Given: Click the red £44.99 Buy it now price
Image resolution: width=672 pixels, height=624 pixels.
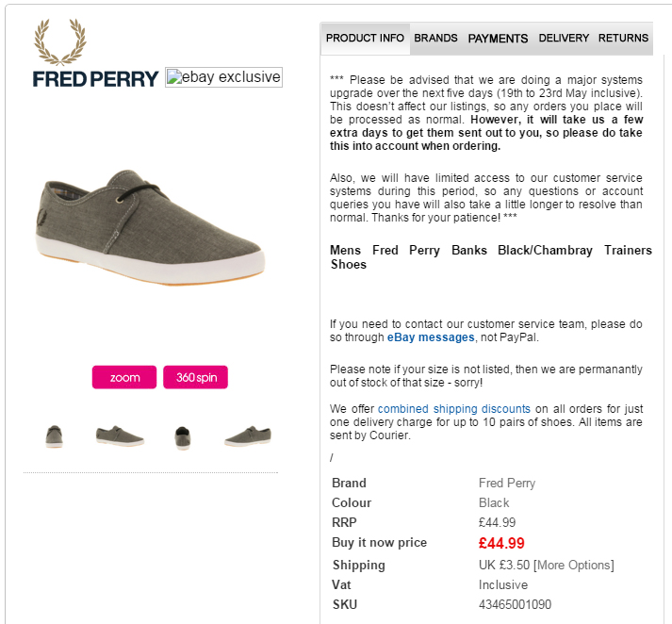Looking at the screenshot, I should click(x=501, y=543).
